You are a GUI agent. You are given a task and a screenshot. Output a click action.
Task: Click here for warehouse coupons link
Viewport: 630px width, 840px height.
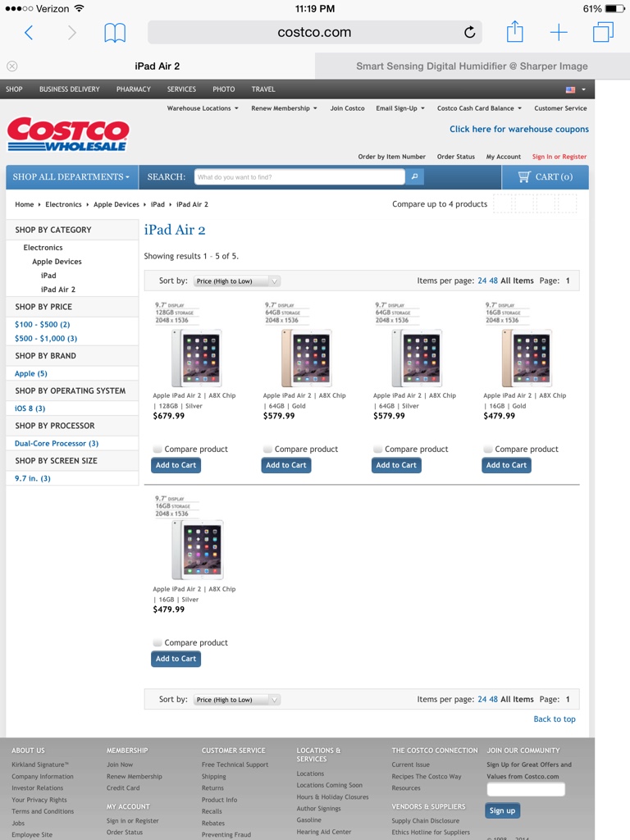tap(519, 129)
